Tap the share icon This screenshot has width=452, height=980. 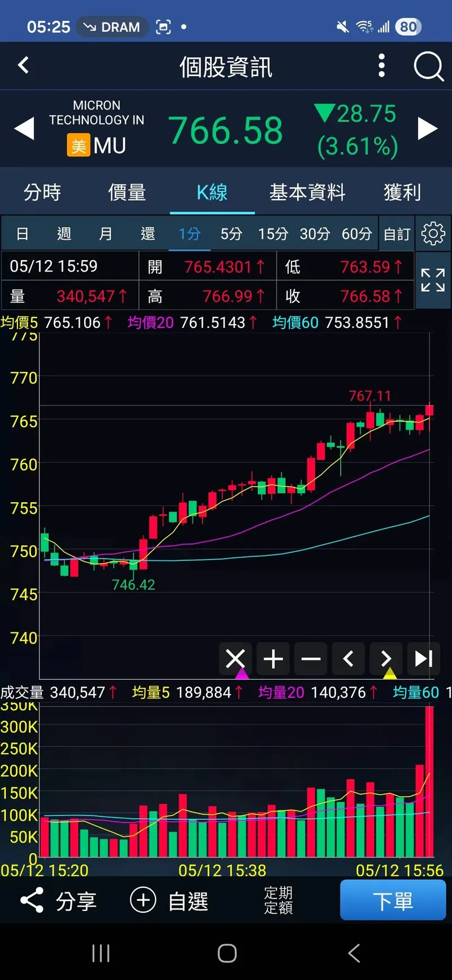click(32, 900)
